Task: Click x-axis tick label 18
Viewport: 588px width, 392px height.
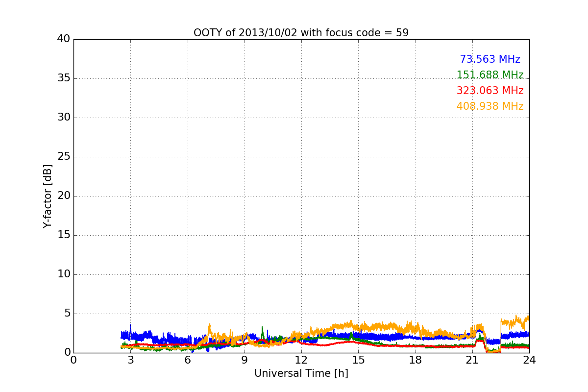Action: pos(415,360)
